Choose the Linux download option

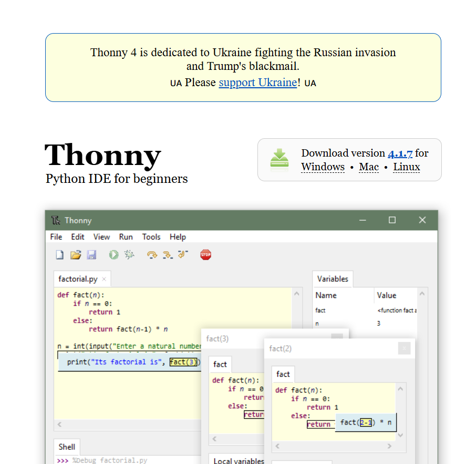click(x=407, y=167)
